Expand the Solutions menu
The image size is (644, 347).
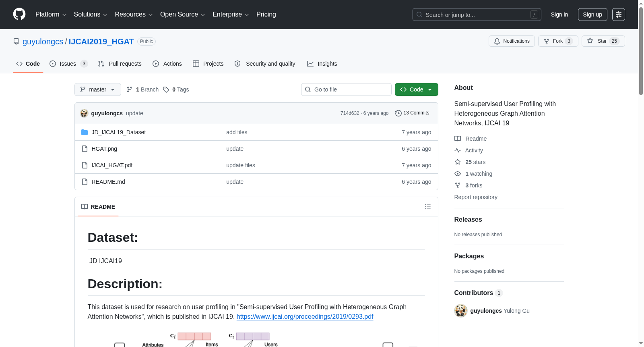(91, 15)
